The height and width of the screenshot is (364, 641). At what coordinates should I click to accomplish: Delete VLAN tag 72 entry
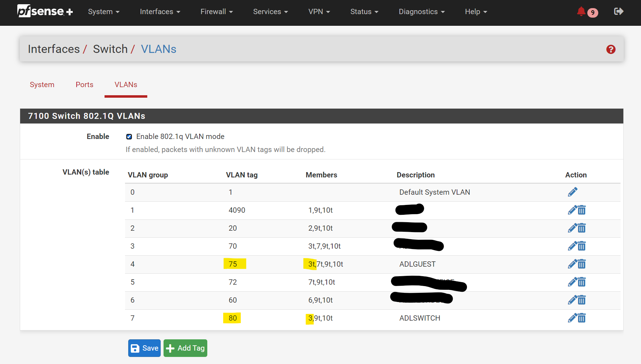tap(582, 282)
